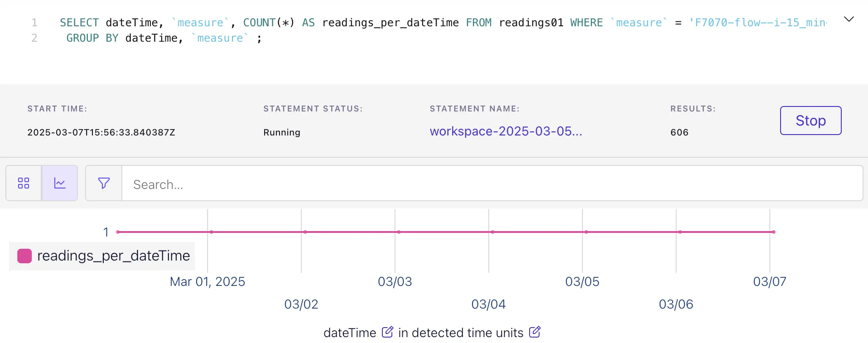
Task: Collapse the SQL editor with chevron
Action: [x=849, y=19]
